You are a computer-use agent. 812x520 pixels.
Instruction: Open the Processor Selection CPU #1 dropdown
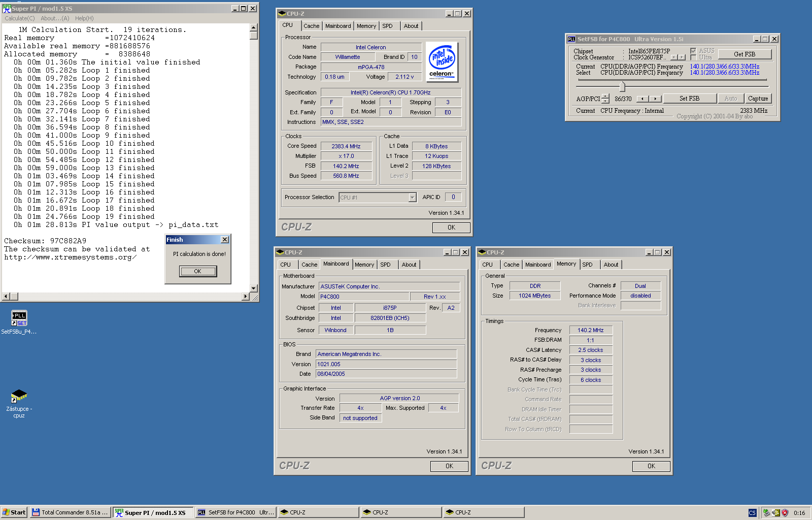[x=412, y=198]
